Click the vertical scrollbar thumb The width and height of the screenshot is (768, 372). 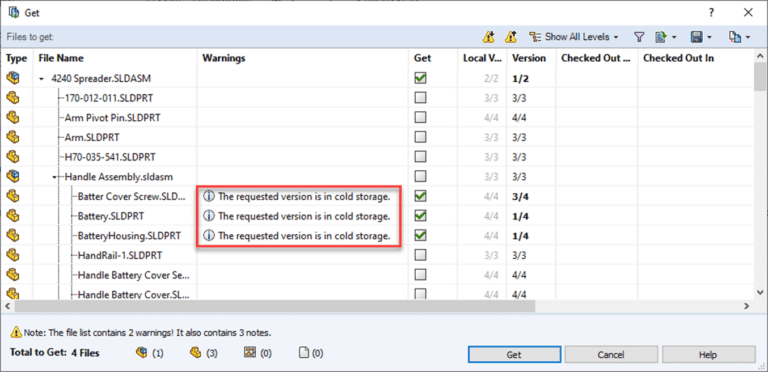tap(760, 76)
